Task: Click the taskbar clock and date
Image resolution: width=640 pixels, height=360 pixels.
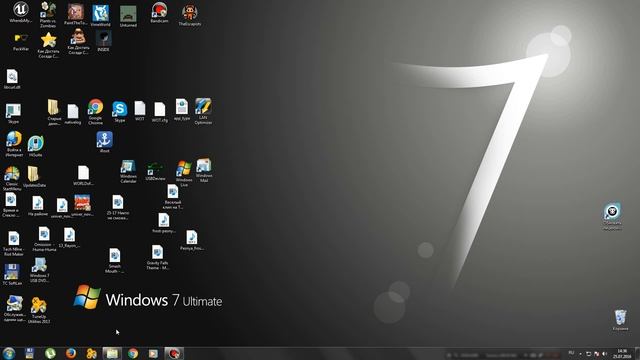Action: coord(622,354)
